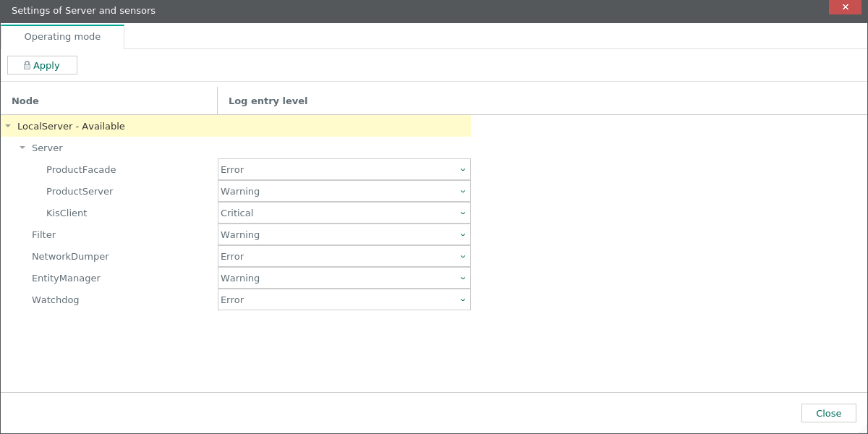
Task: Select the Server node in the tree
Action: coord(47,148)
